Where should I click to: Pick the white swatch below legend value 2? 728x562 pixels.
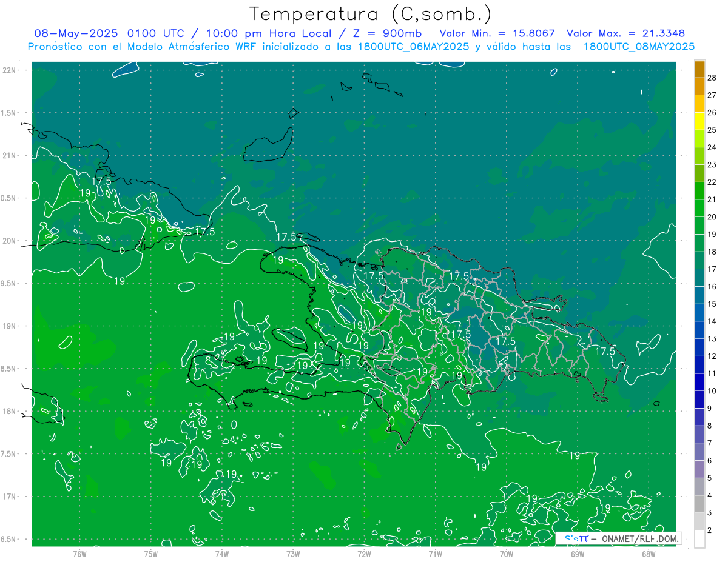(x=699, y=539)
